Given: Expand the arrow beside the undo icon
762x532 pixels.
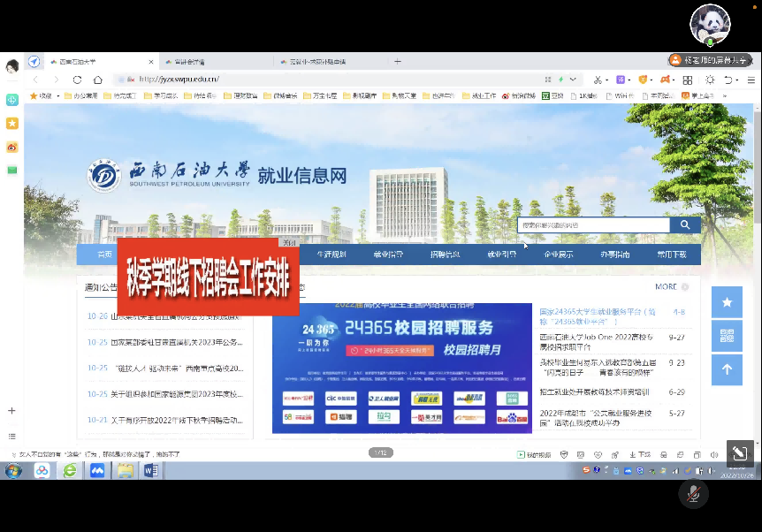Looking at the screenshot, I should 737,80.
